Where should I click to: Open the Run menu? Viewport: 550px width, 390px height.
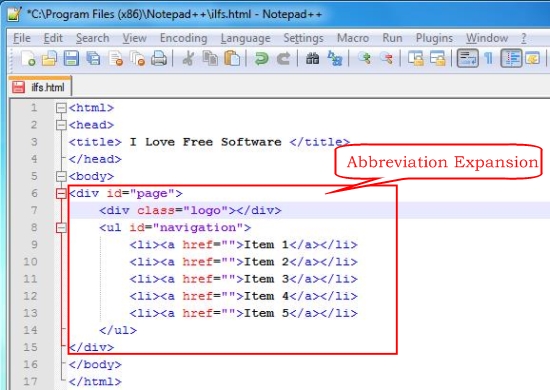tap(392, 38)
